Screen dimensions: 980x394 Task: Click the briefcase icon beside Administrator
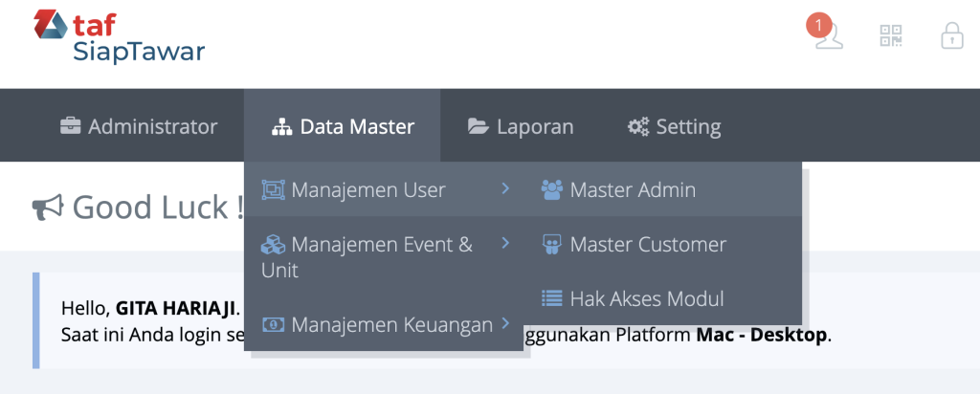[x=71, y=126]
